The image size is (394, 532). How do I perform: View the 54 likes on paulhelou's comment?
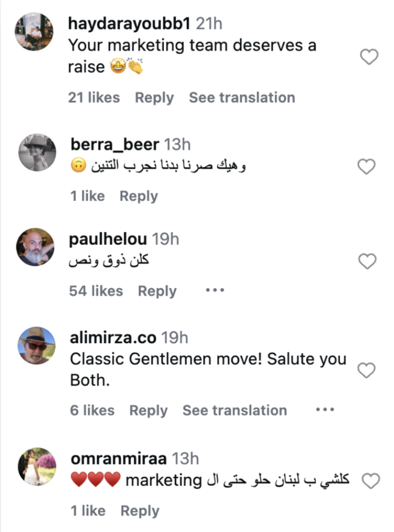(96, 291)
